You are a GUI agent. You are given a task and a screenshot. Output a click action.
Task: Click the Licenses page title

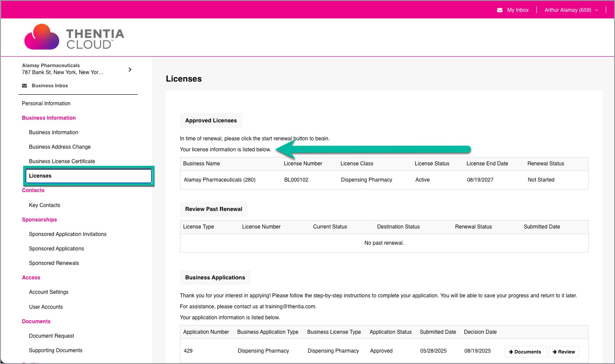point(184,79)
